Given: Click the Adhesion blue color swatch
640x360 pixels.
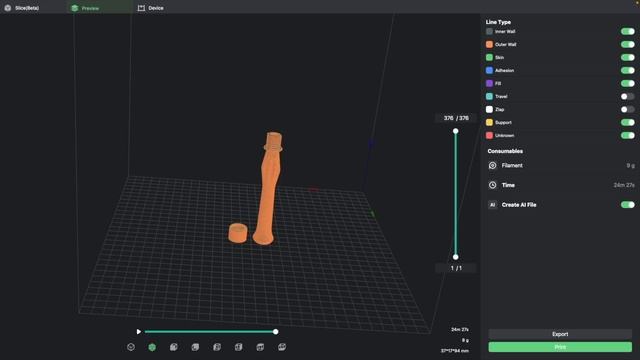Looking at the screenshot, I should 489,70.
